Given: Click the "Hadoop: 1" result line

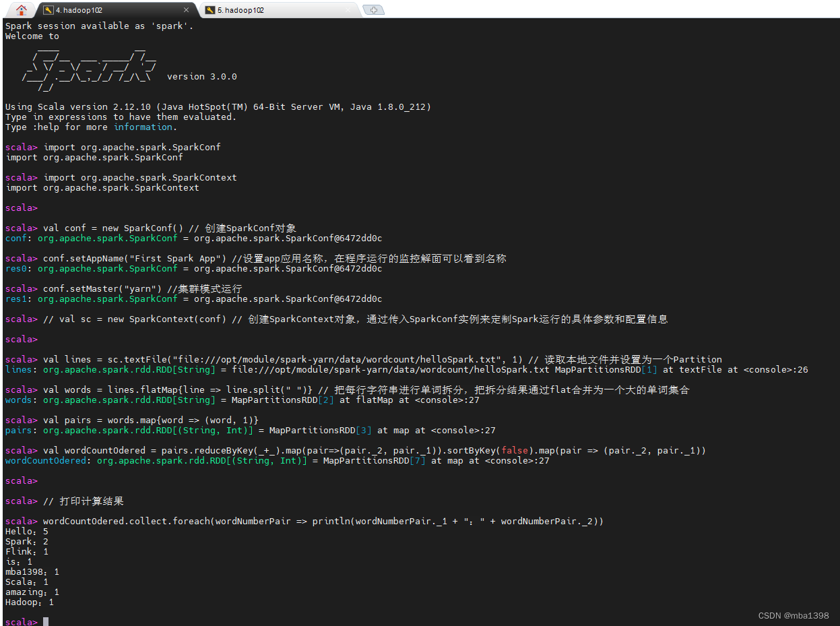Looking at the screenshot, I should click(x=30, y=602).
